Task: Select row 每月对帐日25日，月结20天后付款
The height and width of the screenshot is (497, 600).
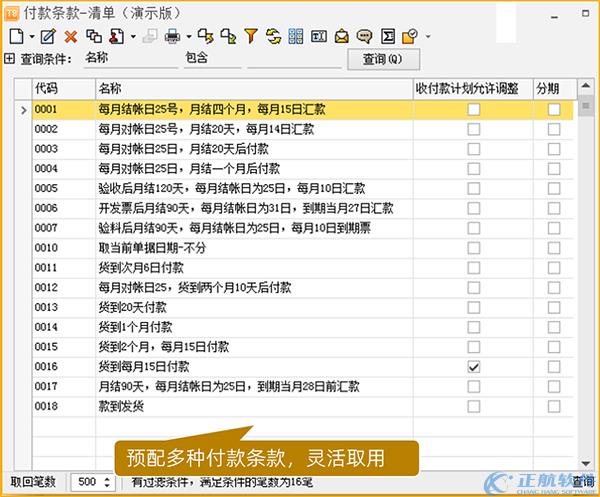Action: [302, 149]
